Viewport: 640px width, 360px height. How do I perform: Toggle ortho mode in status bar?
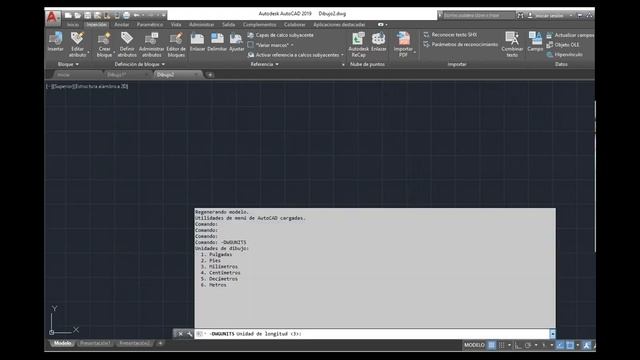point(518,345)
